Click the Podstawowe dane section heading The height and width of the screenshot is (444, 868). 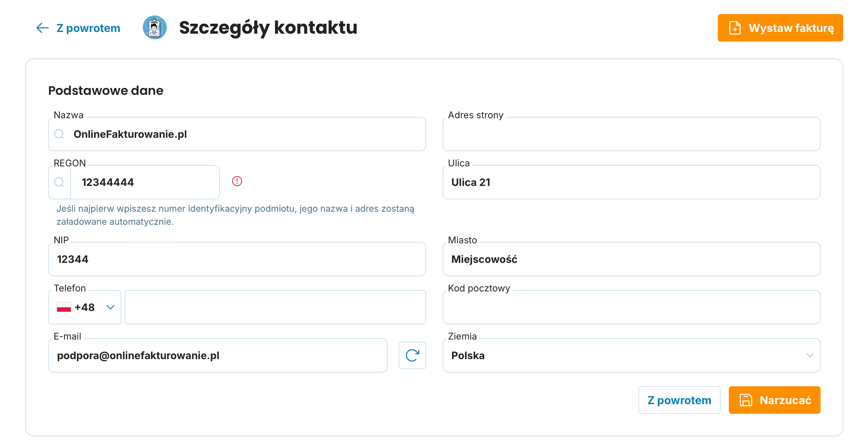tap(106, 91)
